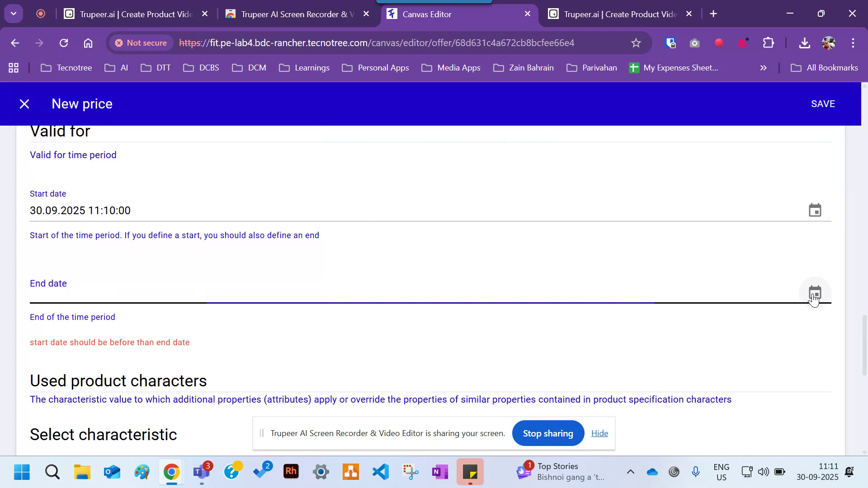Click the microphone icon in the system tray
The image size is (868, 488).
(x=695, y=472)
